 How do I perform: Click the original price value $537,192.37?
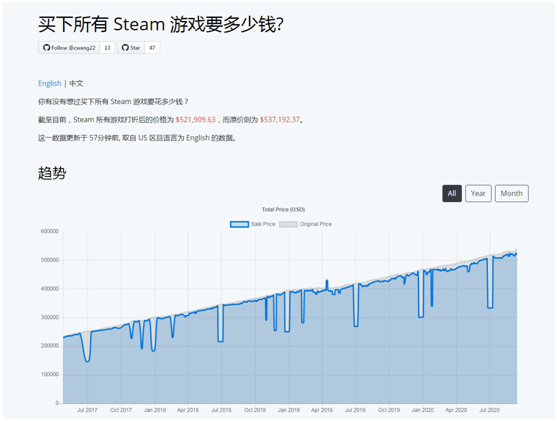pos(280,120)
